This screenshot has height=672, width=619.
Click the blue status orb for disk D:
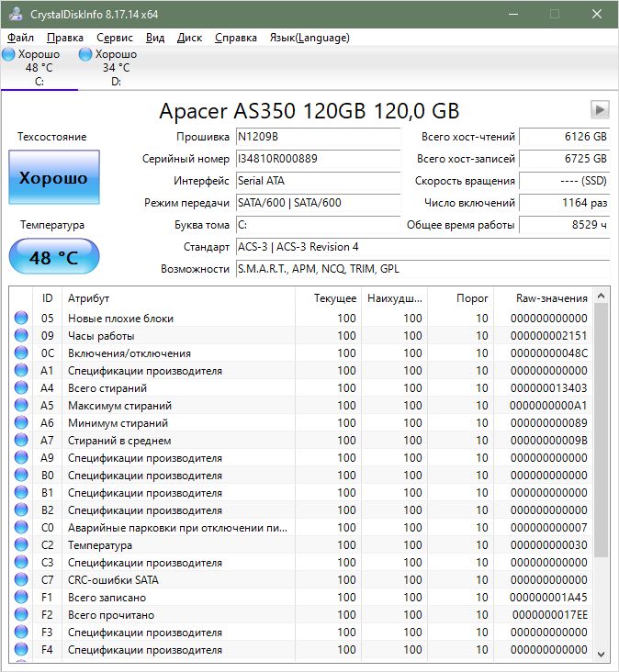pyautogui.click(x=85, y=54)
